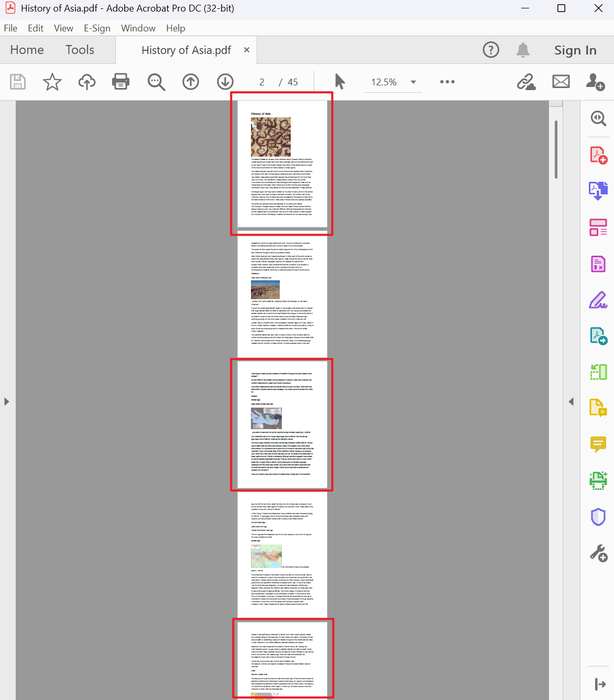Click second page with desert photo
614x700 pixels.
[x=282, y=293]
